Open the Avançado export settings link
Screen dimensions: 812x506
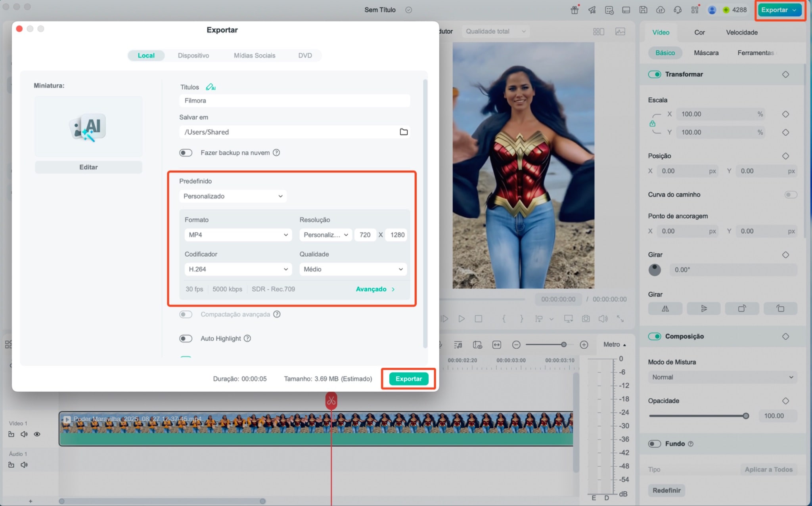point(375,289)
